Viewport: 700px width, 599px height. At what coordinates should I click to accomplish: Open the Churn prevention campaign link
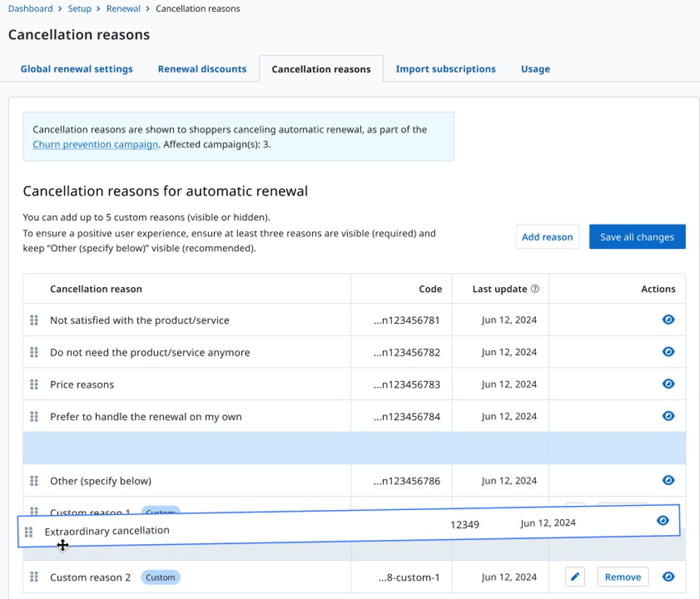point(95,145)
